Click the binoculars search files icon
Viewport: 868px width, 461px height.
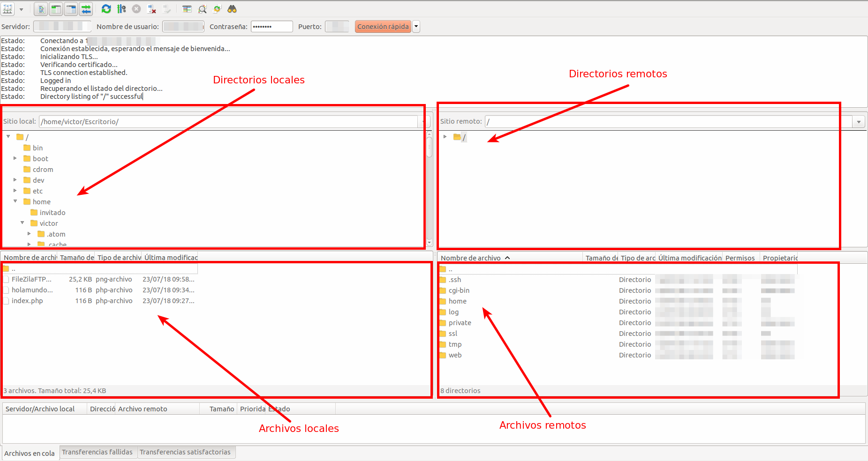232,9
